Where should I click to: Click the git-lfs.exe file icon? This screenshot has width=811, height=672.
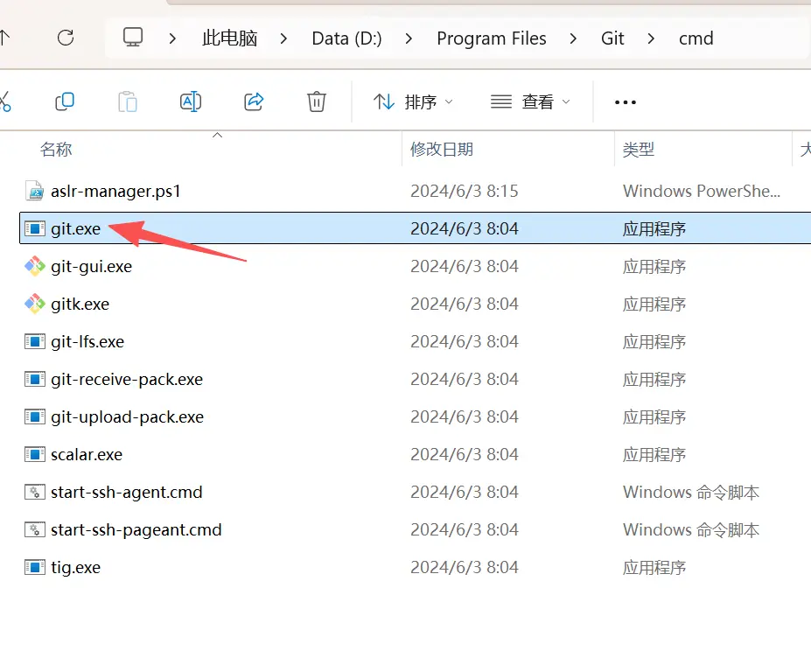click(35, 341)
